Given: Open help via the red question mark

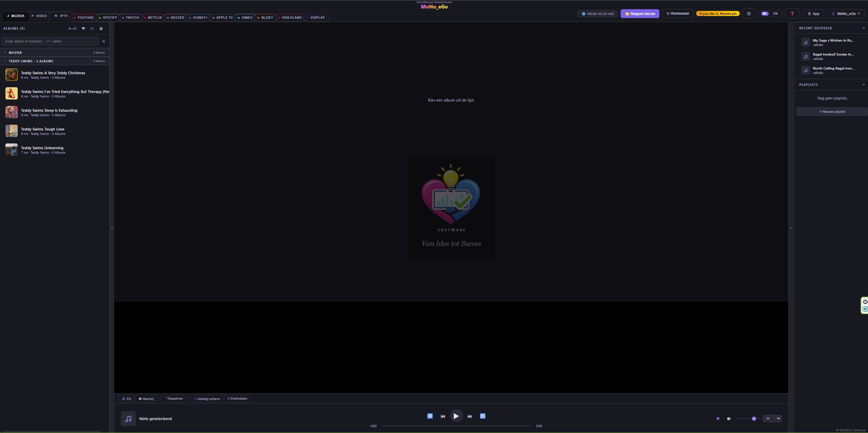Looking at the screenshot, I should [792, 14].
